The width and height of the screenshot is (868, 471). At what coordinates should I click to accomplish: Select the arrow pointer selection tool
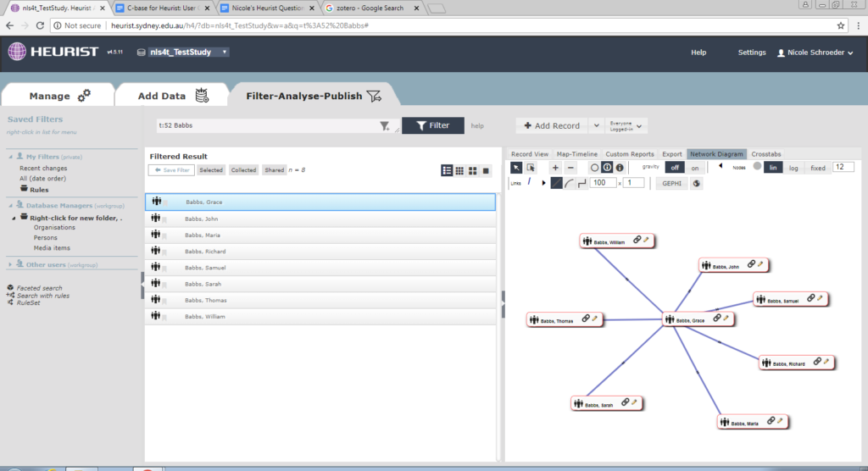(515, 168)
